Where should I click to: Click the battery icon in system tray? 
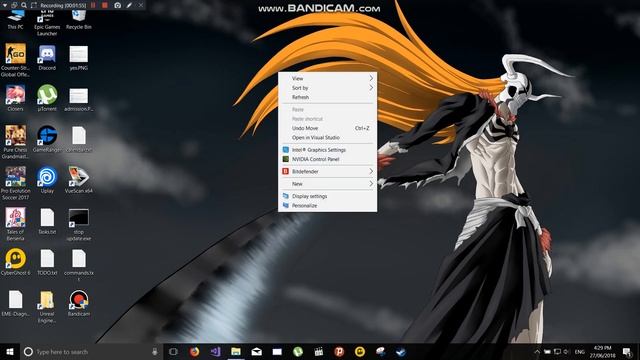coord(547,351)
